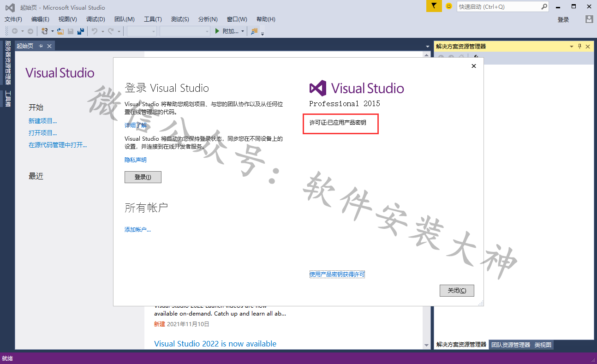Click the Save All toolbar icon

coord(81,31)
